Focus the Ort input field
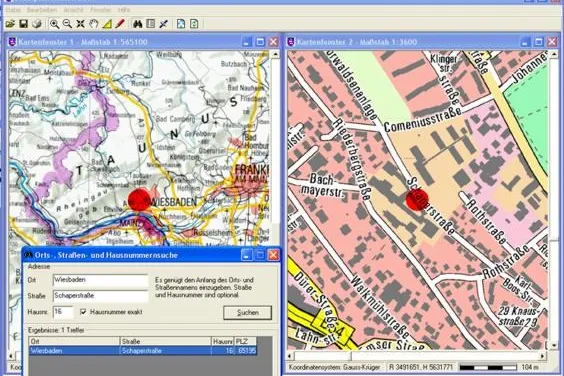 (100, 280)
